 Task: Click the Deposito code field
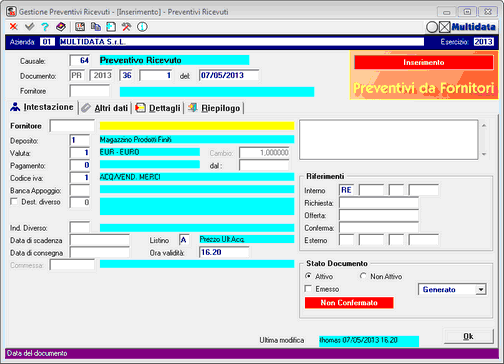click(x=80, y=140)
